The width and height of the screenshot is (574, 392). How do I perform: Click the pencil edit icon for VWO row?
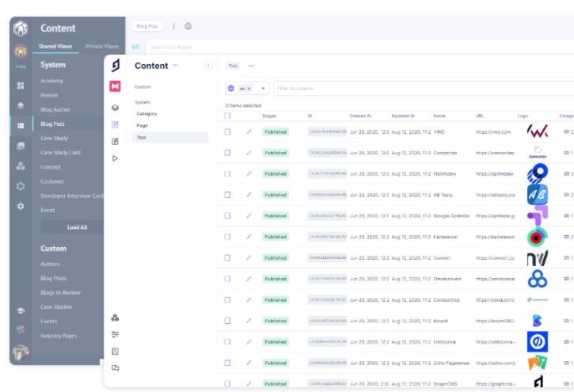coord(249,131)
